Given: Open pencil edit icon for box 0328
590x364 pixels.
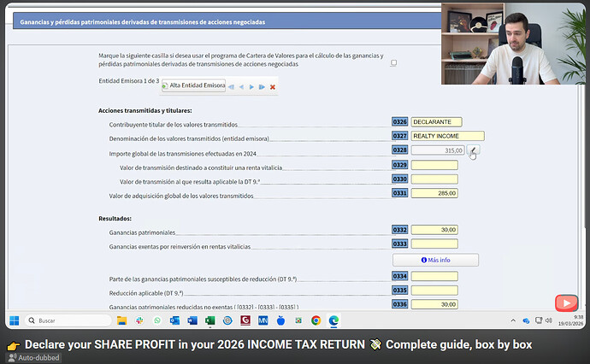Looking at the screenshot, I should (x=473, y=150).
